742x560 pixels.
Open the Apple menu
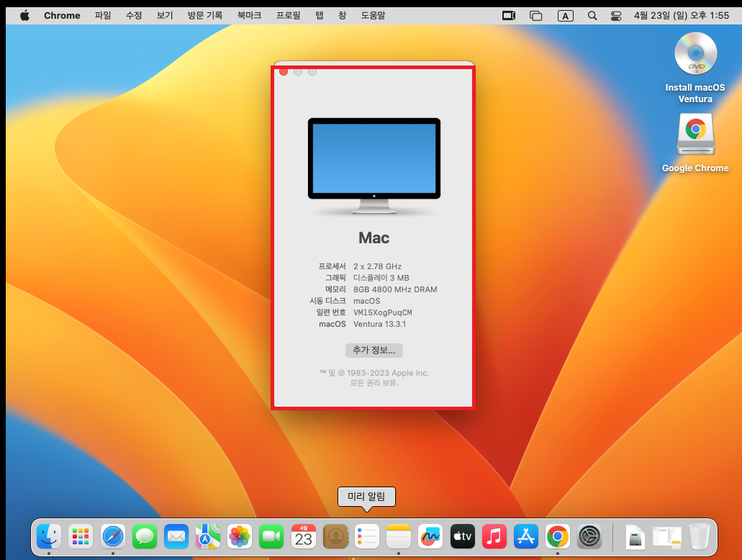[x=24, y=16]
